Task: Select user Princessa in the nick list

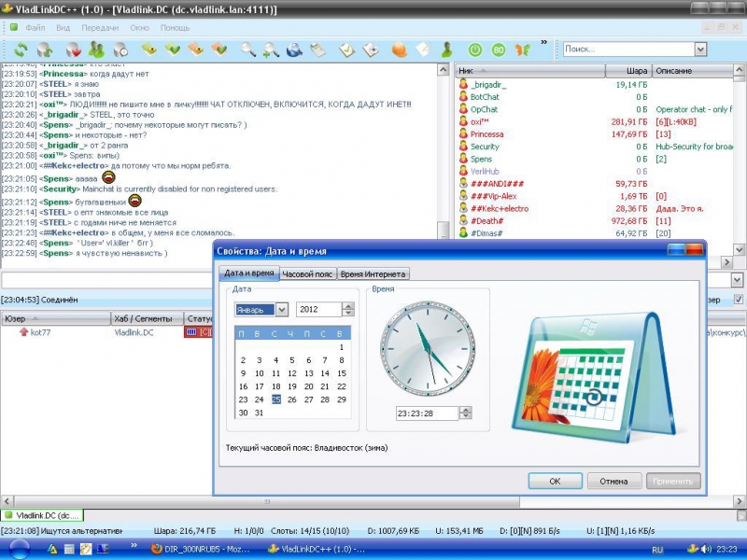Action: tap(486, 134)
